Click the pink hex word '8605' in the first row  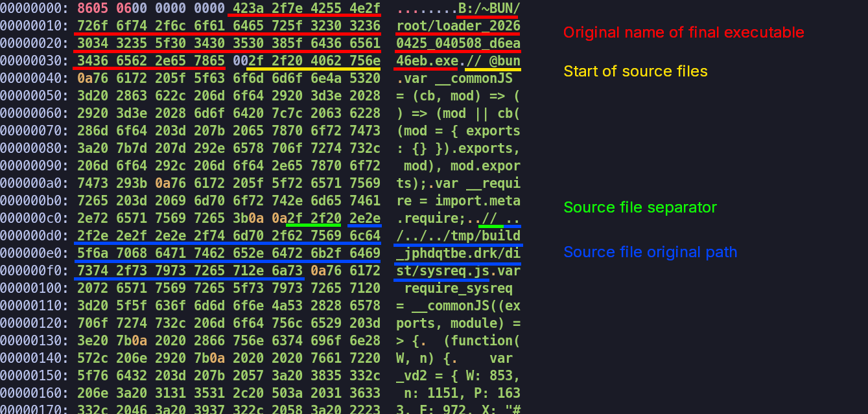[93, 8]
